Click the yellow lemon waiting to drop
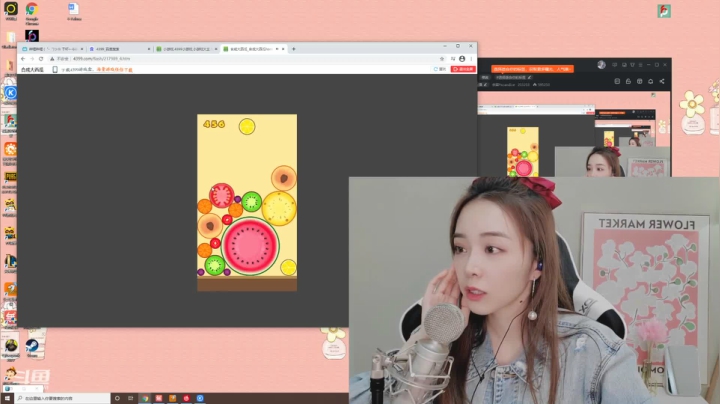Image resolution: width=720 pixels, height=404 pixels. click(247, 126)
